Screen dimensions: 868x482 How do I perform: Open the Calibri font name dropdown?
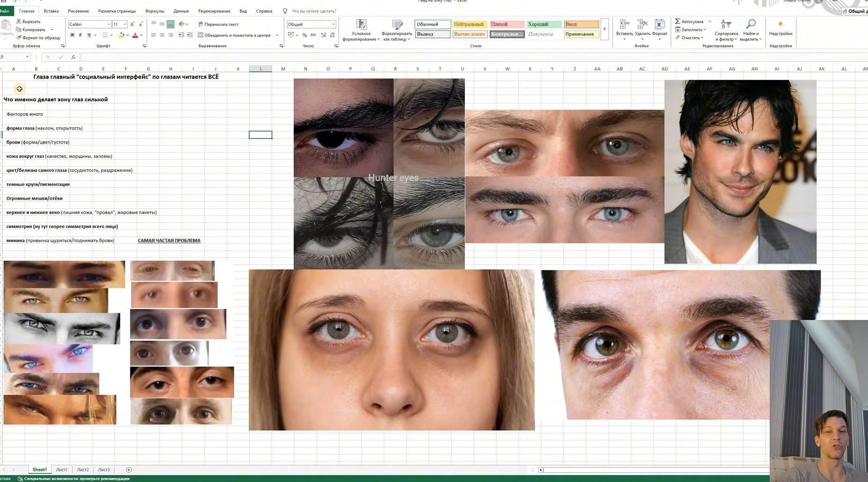coord(108,24)
